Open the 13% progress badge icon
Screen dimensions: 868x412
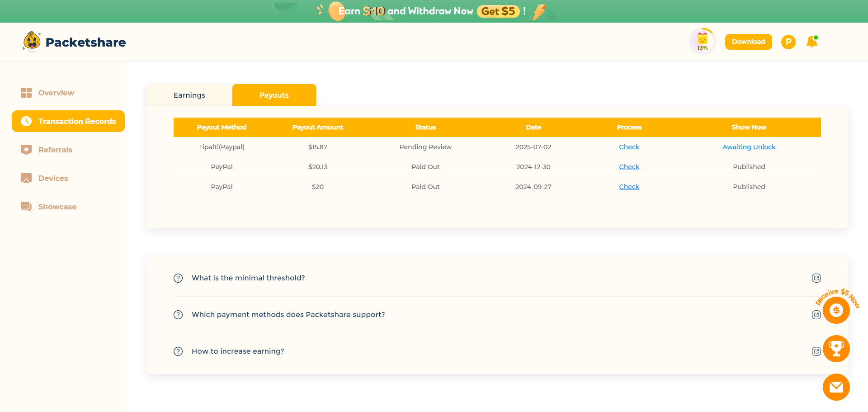[x=702, y=41]
